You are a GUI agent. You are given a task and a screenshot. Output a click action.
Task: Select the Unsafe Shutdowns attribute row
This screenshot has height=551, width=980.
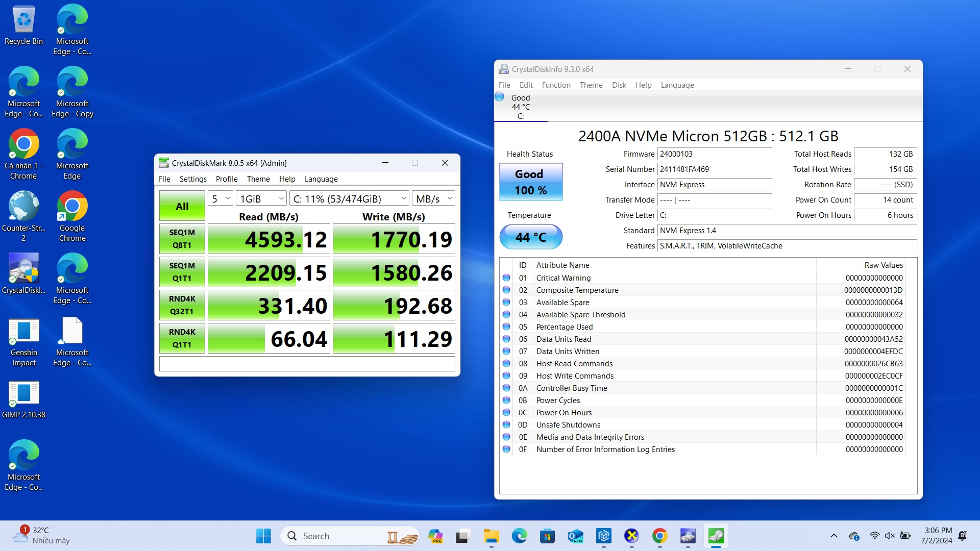[x=703, y=425]
